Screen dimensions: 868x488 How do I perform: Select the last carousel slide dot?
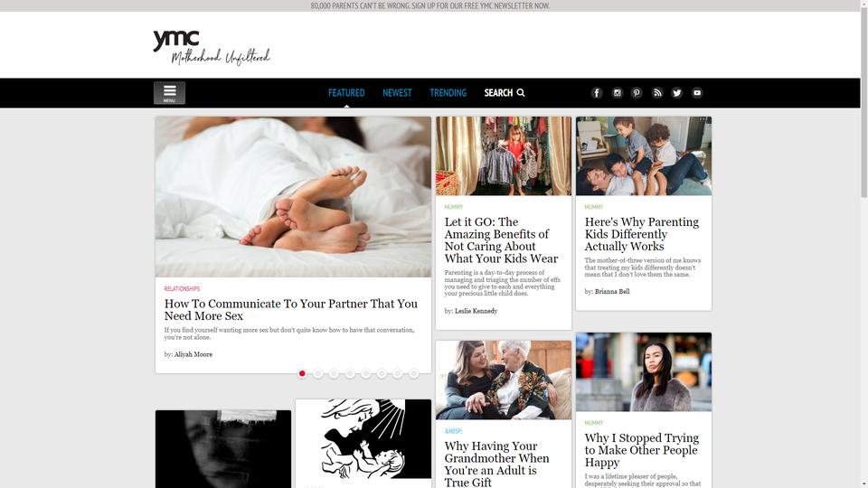pyautogui.click(x=413, y=374)
